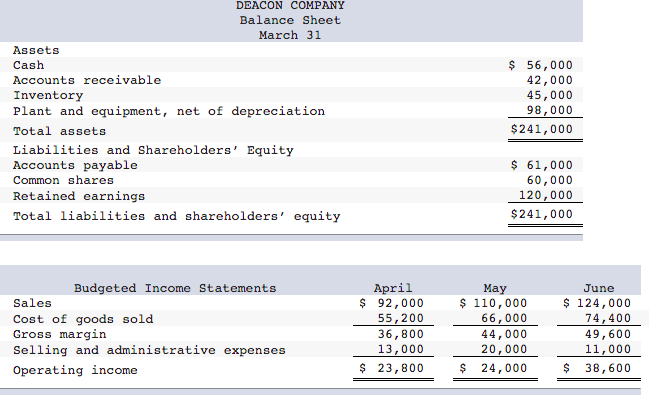Select the 42,000 receivable amount

(550, 80)
